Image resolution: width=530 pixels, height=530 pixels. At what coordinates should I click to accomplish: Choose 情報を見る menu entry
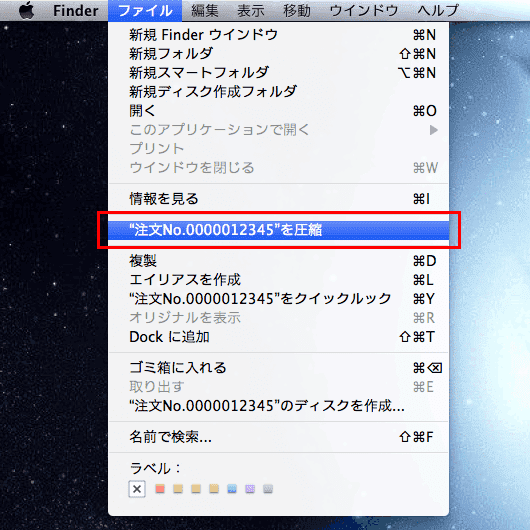pos(279,199)
